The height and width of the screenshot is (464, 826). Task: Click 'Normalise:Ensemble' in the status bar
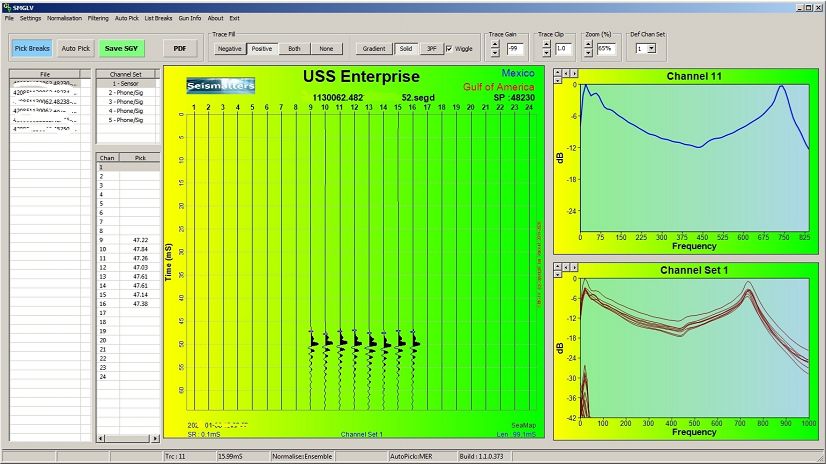(302, 456)
